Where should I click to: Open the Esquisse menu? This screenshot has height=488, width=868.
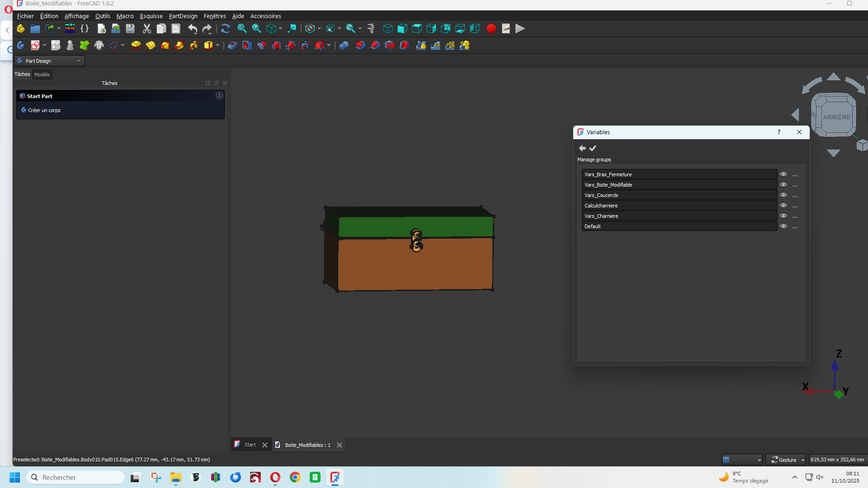click(x=151, y=16)
